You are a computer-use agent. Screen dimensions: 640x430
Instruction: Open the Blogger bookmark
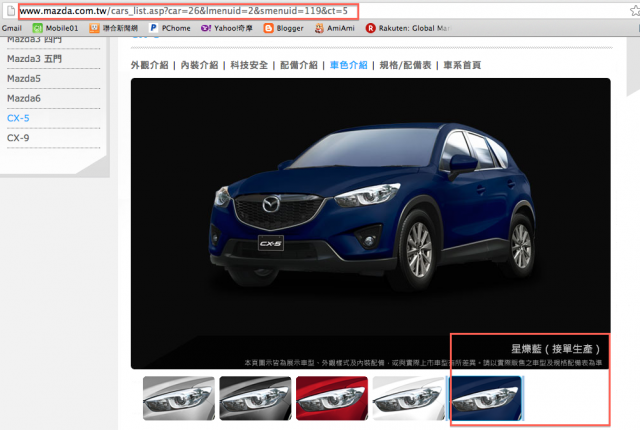[284, 28]
